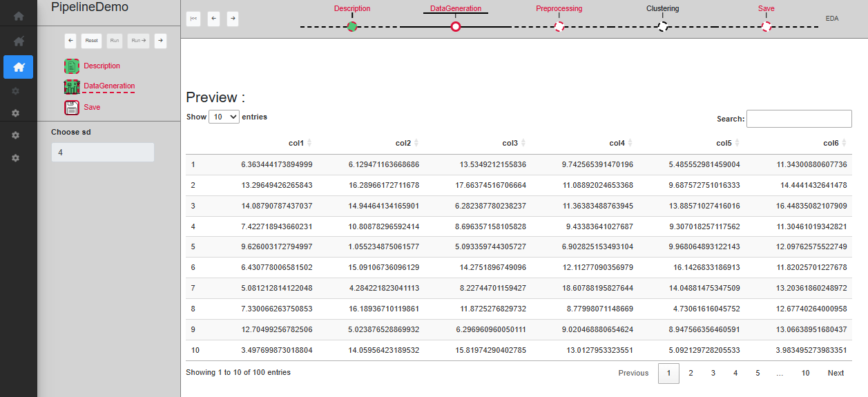Image resolution: width=868 pixels, height=397 pixels.
Task: Click the PipelineDemo title
Action: (x=90, y=7)
